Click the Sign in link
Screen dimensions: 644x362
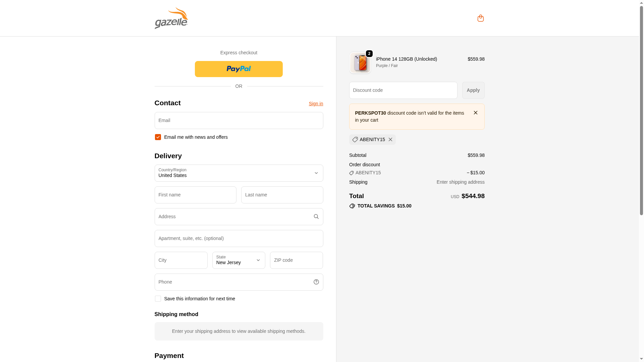click(x=316, y=104)
